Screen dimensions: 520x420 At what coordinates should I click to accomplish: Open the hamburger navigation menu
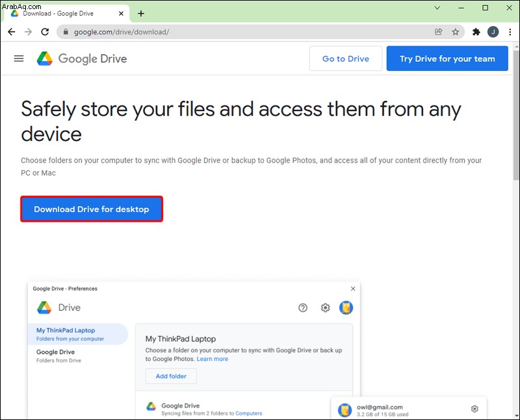tap(19, 59)
